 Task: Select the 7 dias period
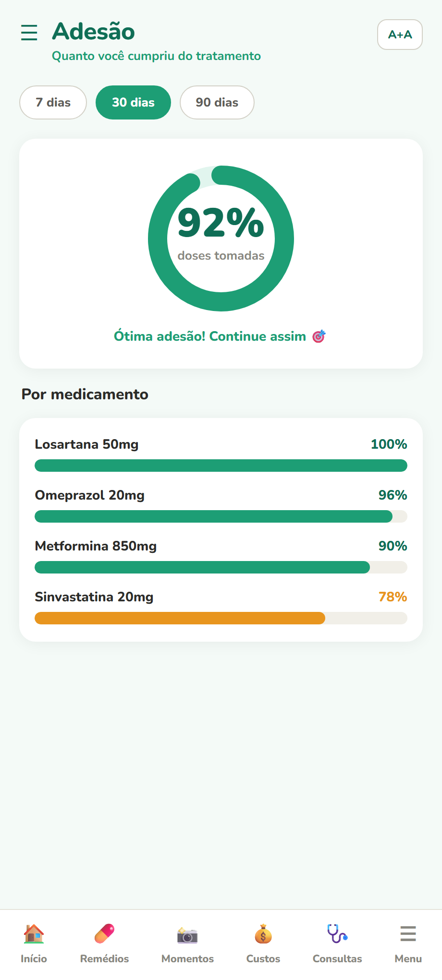point(53,102)
